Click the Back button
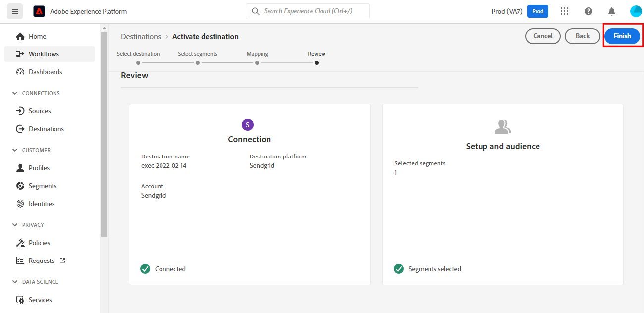644x313 pixels. pyautogui.click(x=583, y=36)
